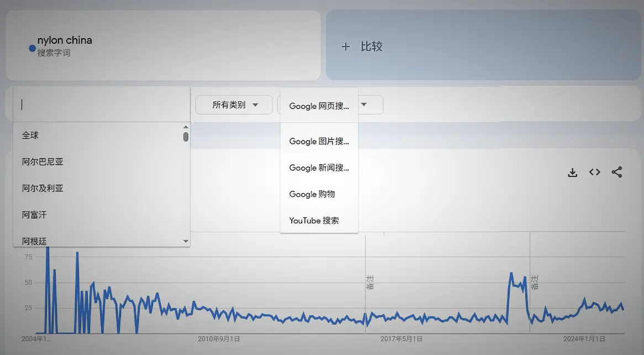Select 阿尔及利亚 in the region list

(98, 188)
